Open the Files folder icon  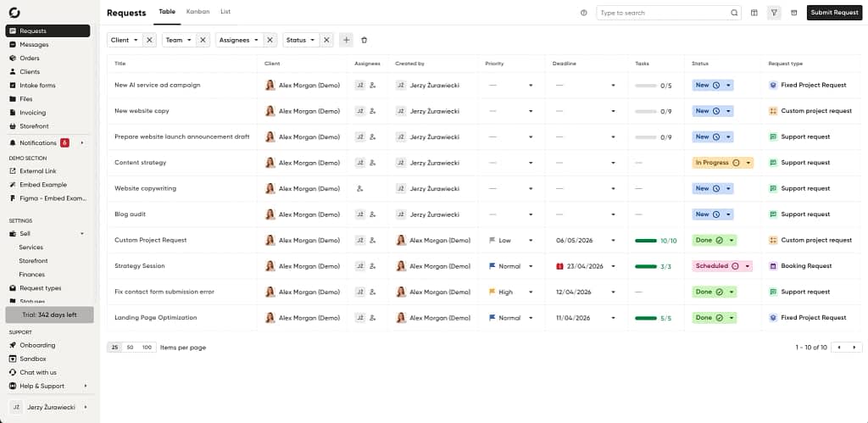pyautogui.click(x=13, y=99)
